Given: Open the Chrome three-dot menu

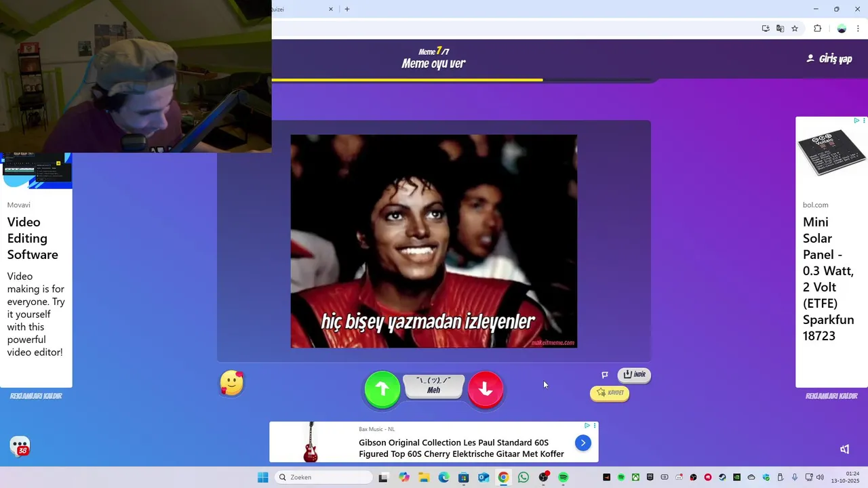Looking at the screenshot, I should pyautogui.click(x=858, y=28).
